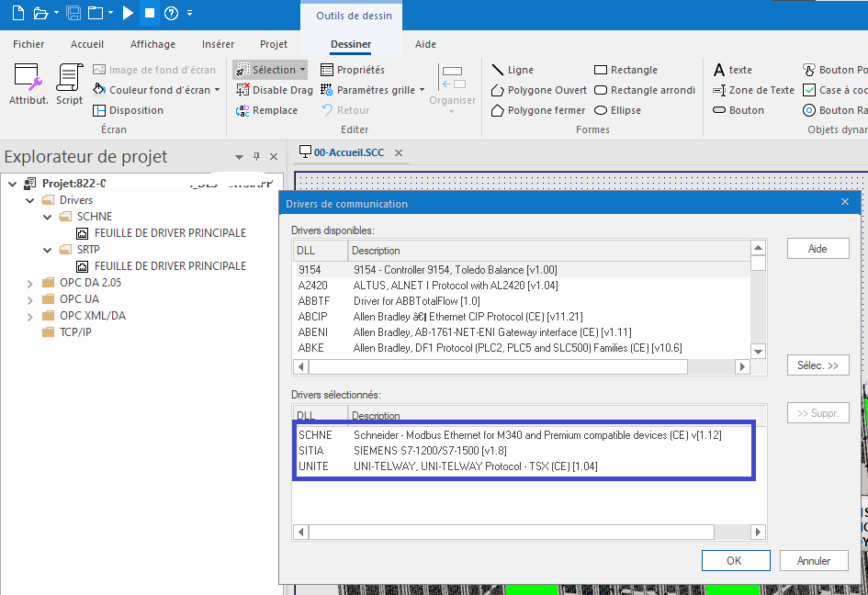Switch to the Insérer ribbon tab
The height and width of the screenshot is (595, 868).
(218, 44)
